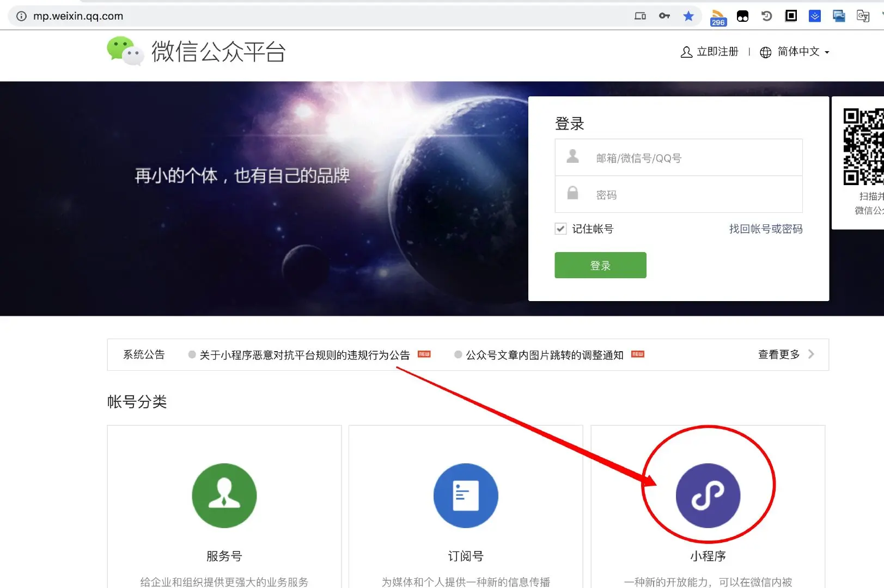The image size is (884, 588).
Task: Click the 一种新的开放能力 description under 小程序
Action: pyautogui.click(x=708, y=581)
